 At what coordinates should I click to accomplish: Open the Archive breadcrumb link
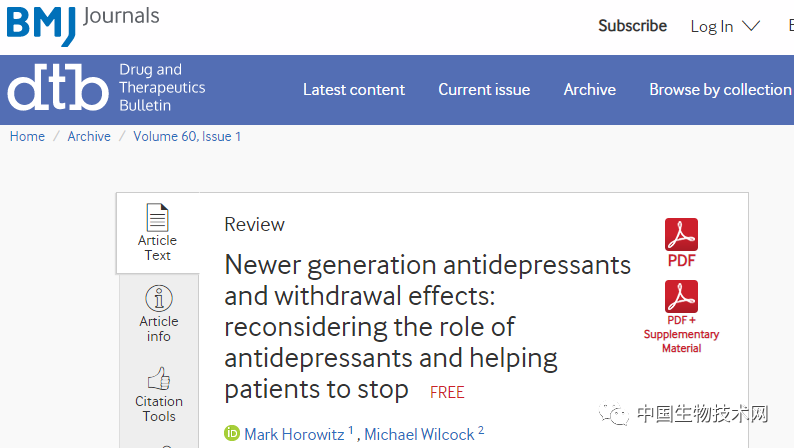tap(89, 136)
